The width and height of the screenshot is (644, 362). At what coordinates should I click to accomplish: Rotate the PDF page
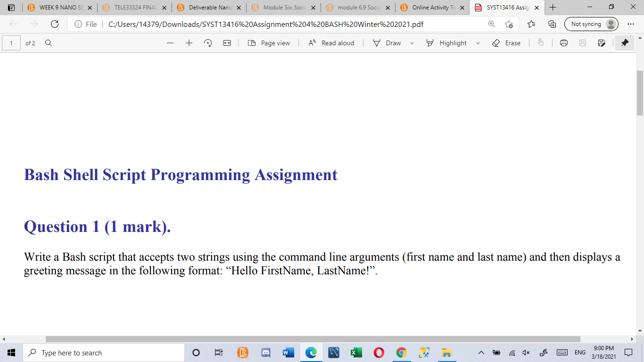(x=207, y=43)
